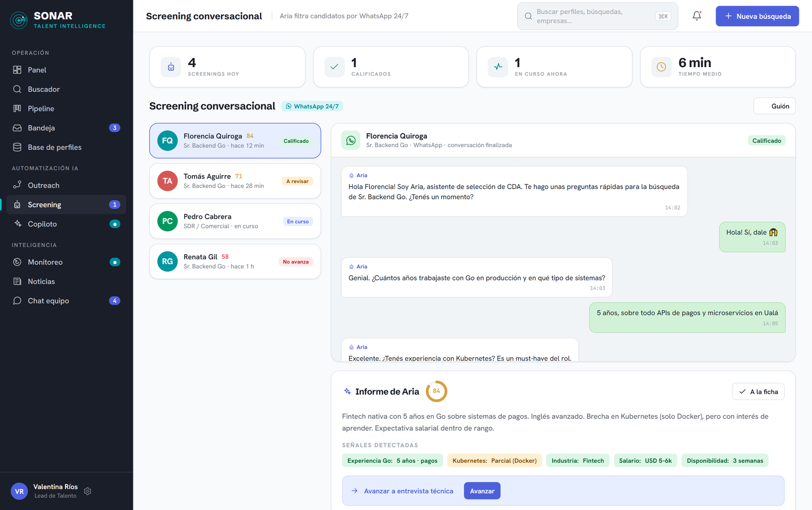Click the RG avatar of Renata Gil
812x510 pixels.
tap(167, 262)
